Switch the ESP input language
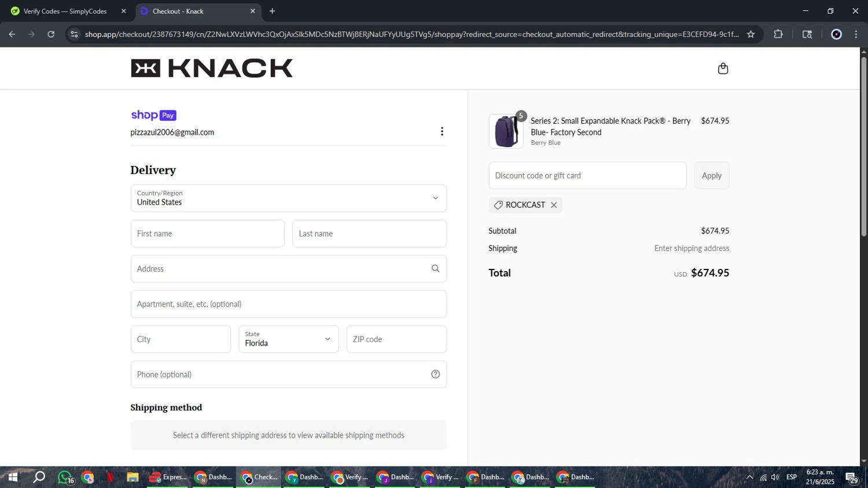 [x=792, y=477]
